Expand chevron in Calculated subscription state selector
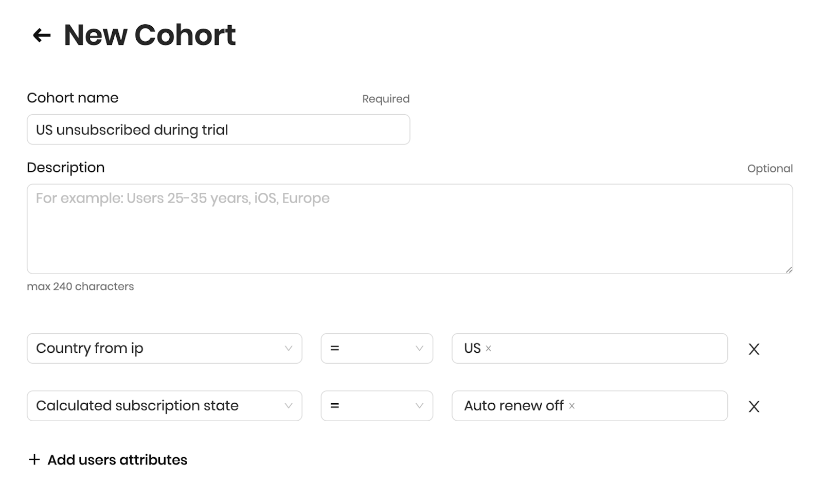Image resolution: width=823 pixels, height=504 pixels. (x=289, y=406)
